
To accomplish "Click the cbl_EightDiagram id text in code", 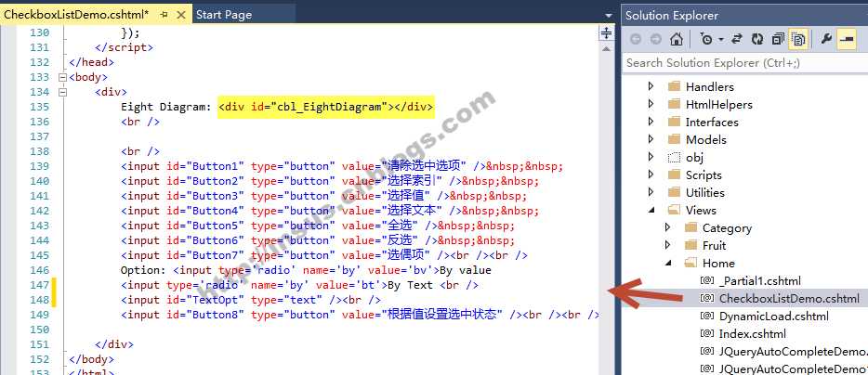I will point(329,107).
